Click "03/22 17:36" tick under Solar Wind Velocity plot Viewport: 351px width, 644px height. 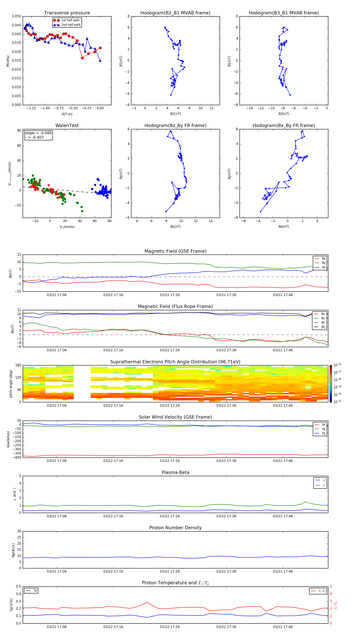[x=226, y=461]
